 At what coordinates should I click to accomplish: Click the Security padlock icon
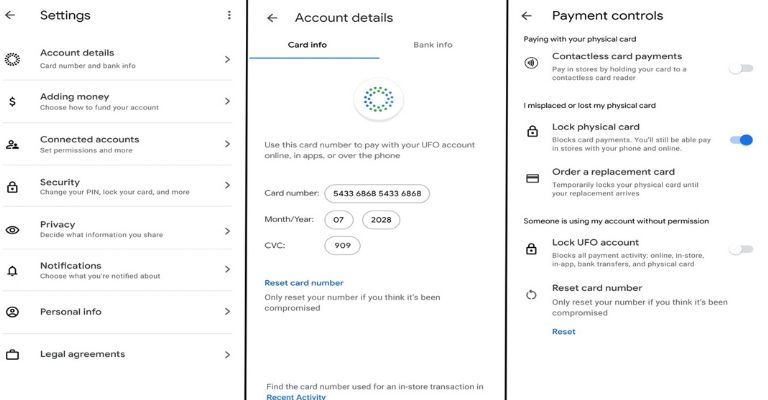pyautogui.click(x=12, y=187)
